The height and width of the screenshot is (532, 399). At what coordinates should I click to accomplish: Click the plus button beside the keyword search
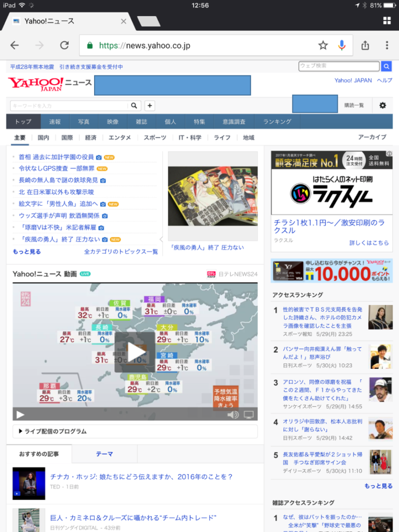(x=150, y=105)
